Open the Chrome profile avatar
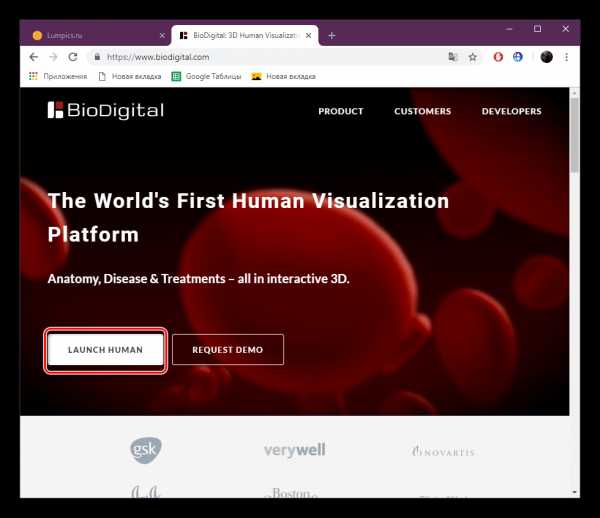600x518 pixels. coord(546,57)
